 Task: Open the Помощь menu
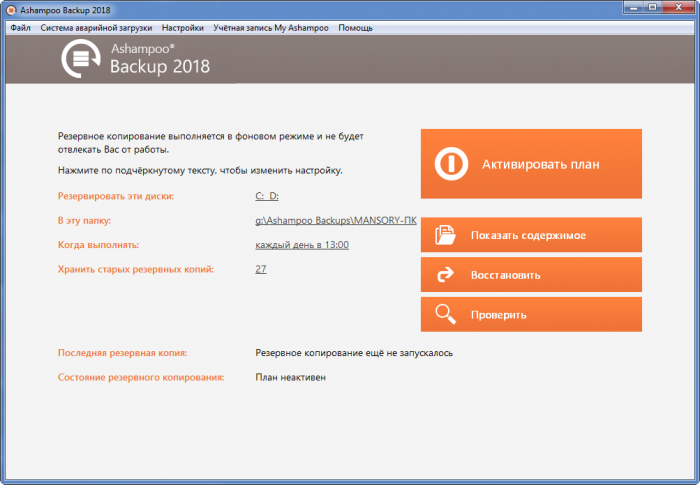(x=355, y=28)
